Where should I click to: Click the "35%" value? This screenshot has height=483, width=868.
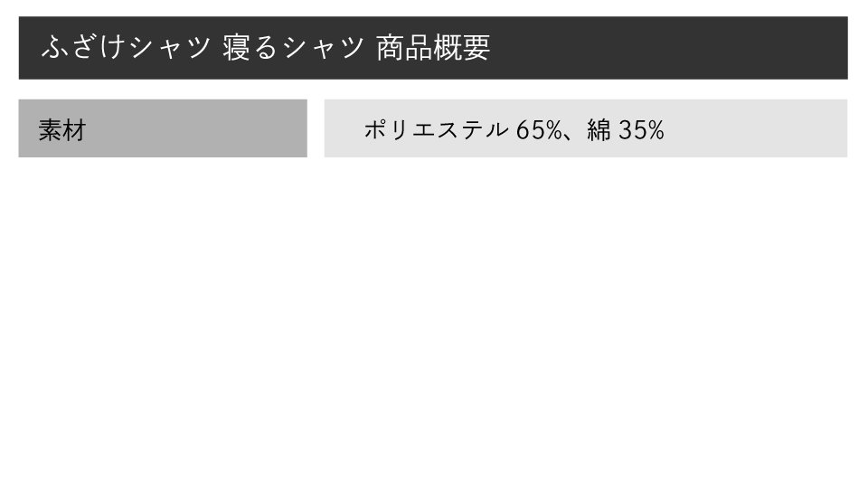point(642,129)
